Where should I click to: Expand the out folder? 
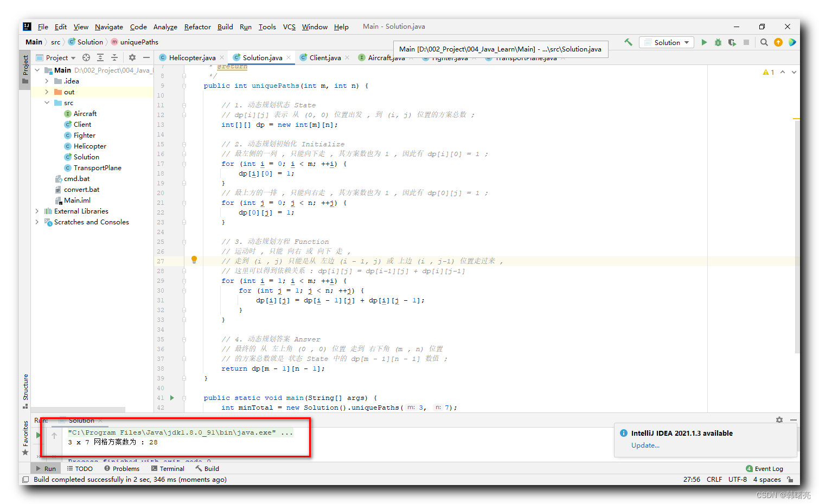coord(47,92)
